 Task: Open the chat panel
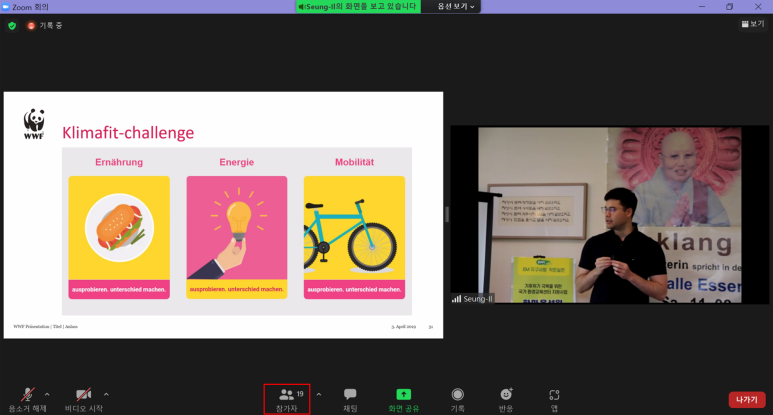coord(350,400)
